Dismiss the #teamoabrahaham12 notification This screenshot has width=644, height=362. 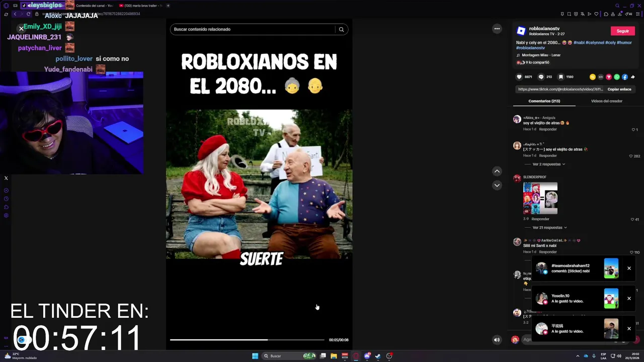tap(629, 268)
